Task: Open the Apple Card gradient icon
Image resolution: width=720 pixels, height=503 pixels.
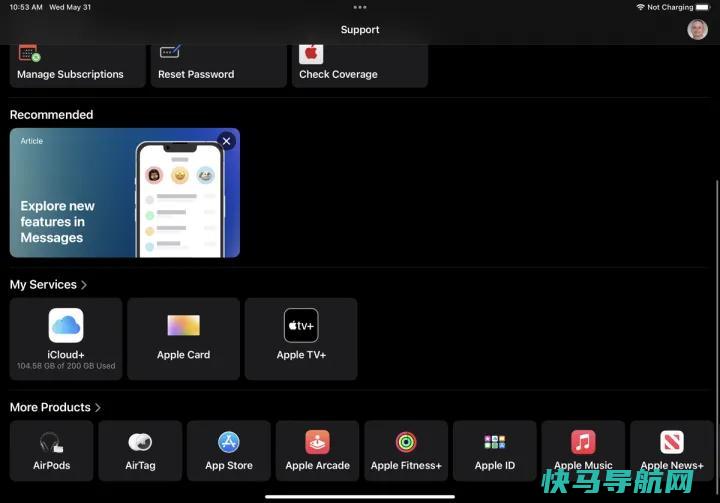Action: point(184,325)
